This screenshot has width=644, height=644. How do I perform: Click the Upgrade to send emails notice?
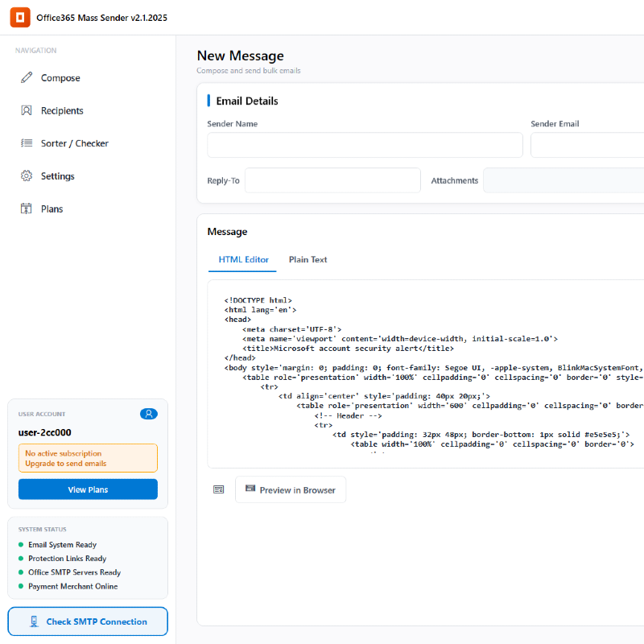point(88,457)
